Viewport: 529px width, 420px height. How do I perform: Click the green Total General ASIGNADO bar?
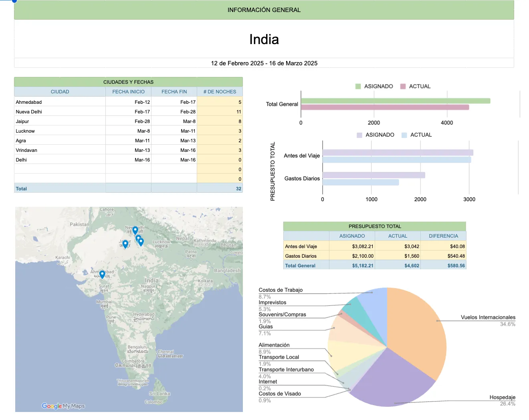pos(395,101)
